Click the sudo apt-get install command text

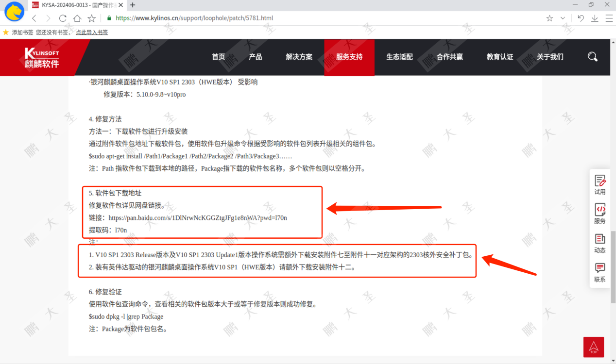click(190, 156)
